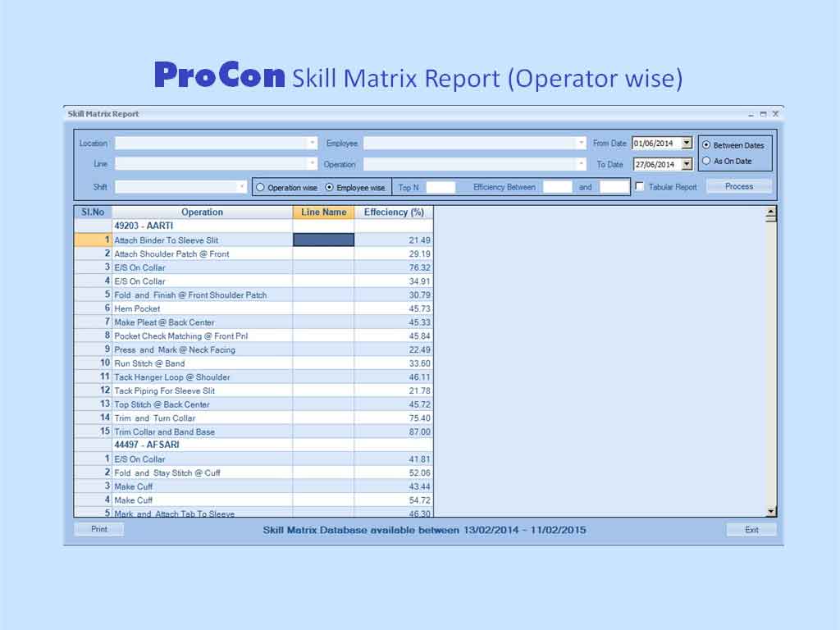Select the As On Date option
The image size is (840, 630).
(x=706, y=161)
